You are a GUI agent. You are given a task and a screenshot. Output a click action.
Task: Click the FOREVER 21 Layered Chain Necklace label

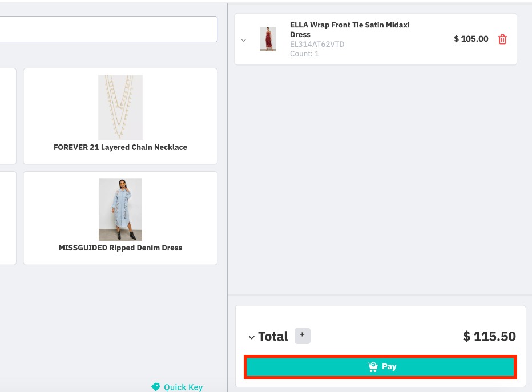pos(120,147)
